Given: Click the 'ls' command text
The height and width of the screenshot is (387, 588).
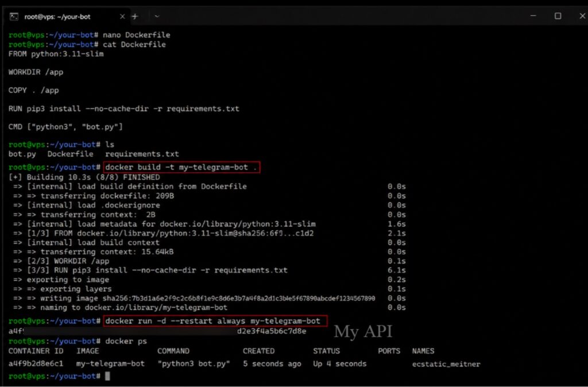Looking at the screenshot, I should tap(110, 144).
